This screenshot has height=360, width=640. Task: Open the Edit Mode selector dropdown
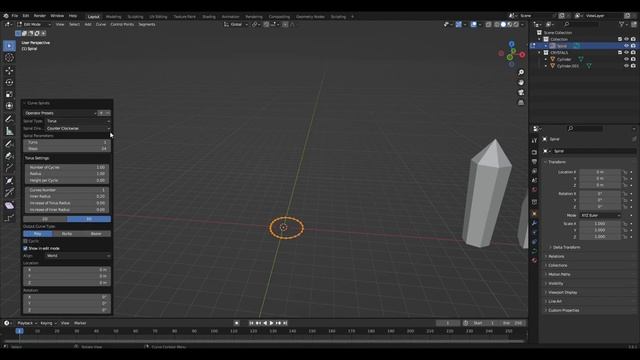(x=34, y=24)
